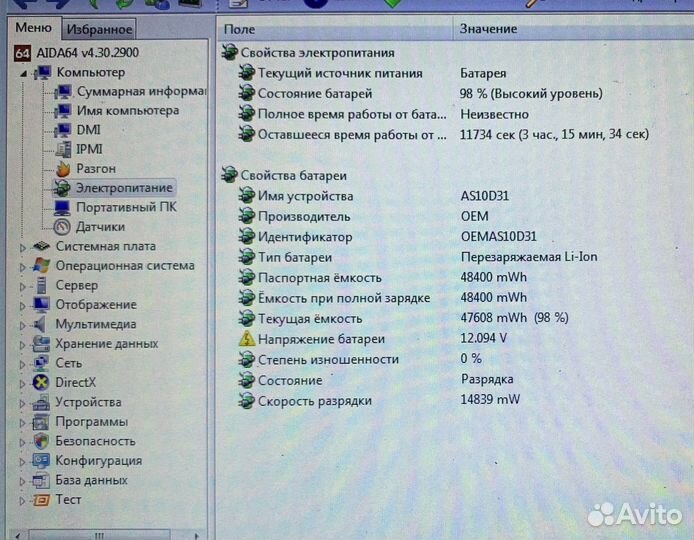Click the 47608 mWh (98 %) value
The width and height of the screenshot is (694, 540).
tap(514, 318)
